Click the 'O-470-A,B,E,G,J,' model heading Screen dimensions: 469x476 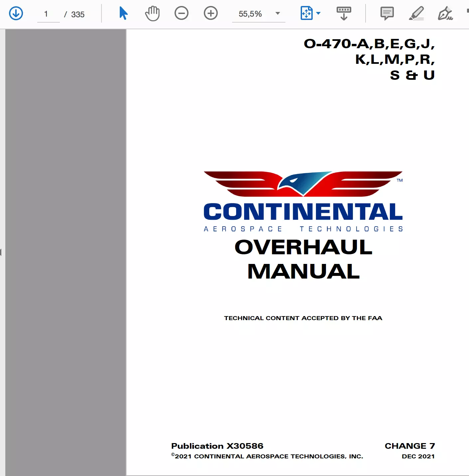(x=369, y=44)
